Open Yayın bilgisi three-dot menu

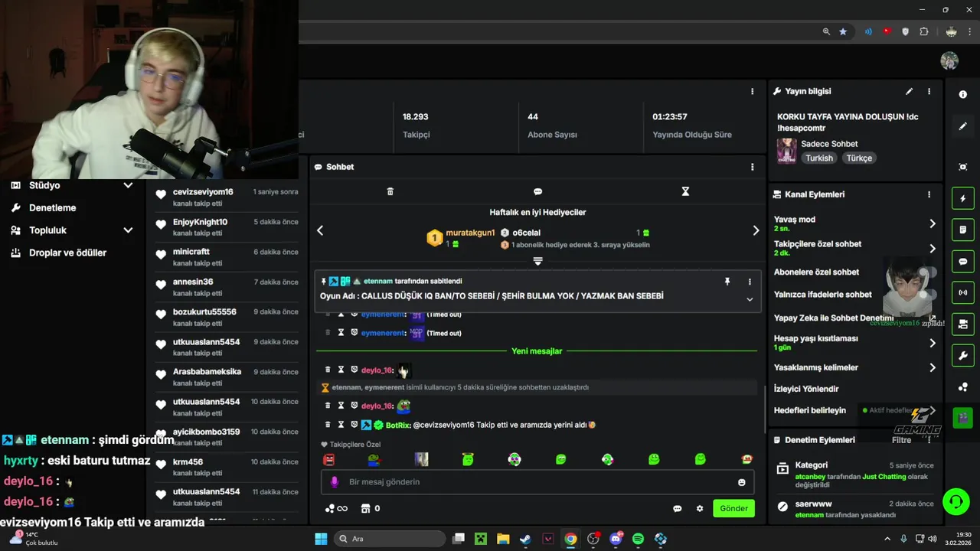click(929, 91)
